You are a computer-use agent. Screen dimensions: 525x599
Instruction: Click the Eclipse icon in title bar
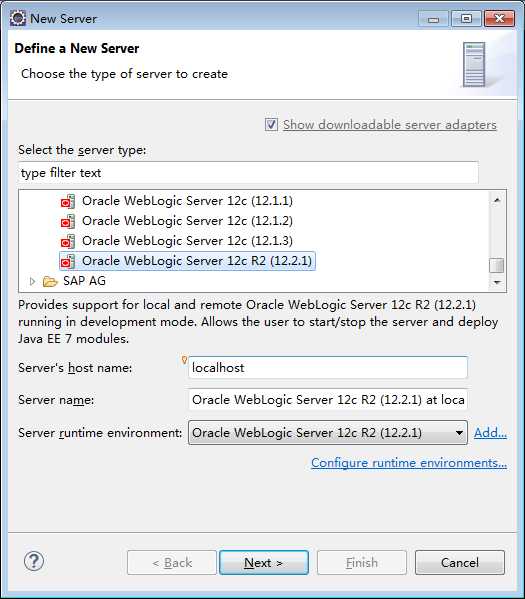pos(18,18)
